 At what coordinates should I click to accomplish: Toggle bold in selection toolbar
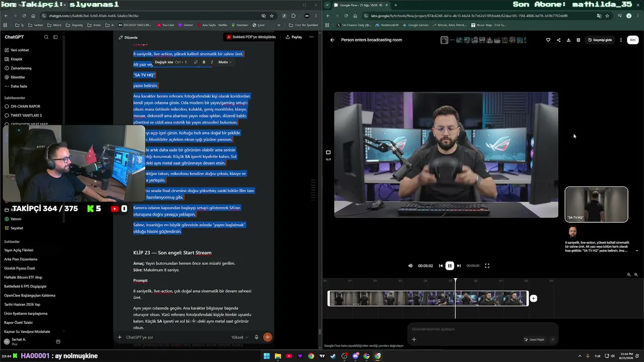tap(204, 62)
